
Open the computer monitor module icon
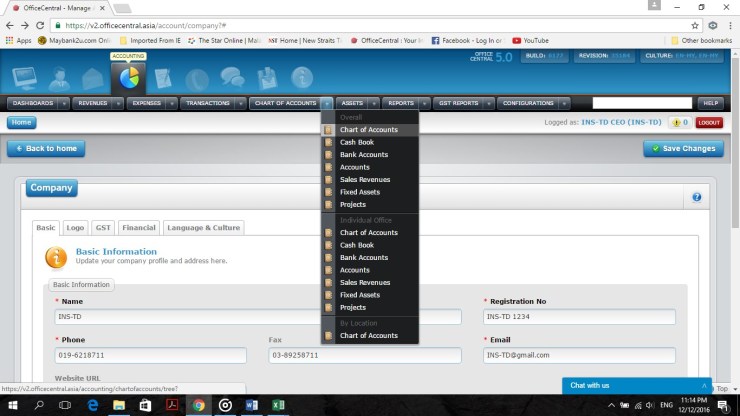[x=23, y=77]
